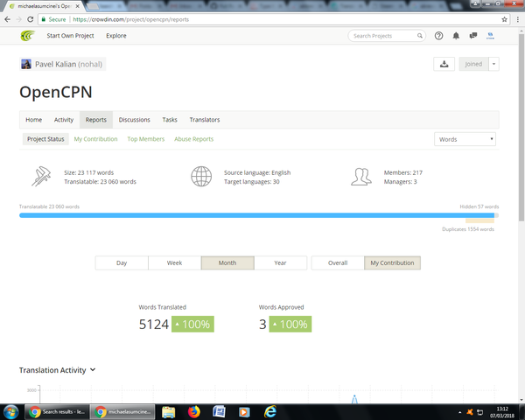The image size is (525, 420).
Task: Click the green 100% Words Approved badge
Action: (x=290, y=325)
